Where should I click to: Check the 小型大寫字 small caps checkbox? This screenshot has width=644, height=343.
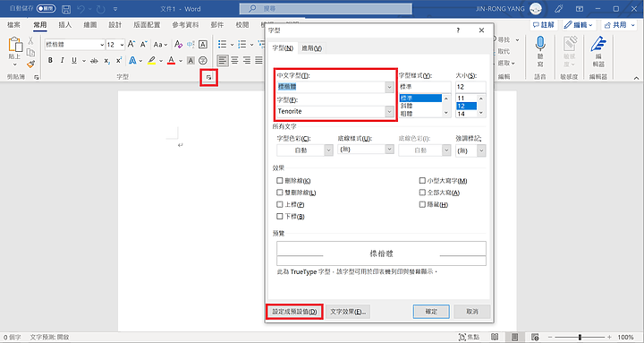[422, 181]
